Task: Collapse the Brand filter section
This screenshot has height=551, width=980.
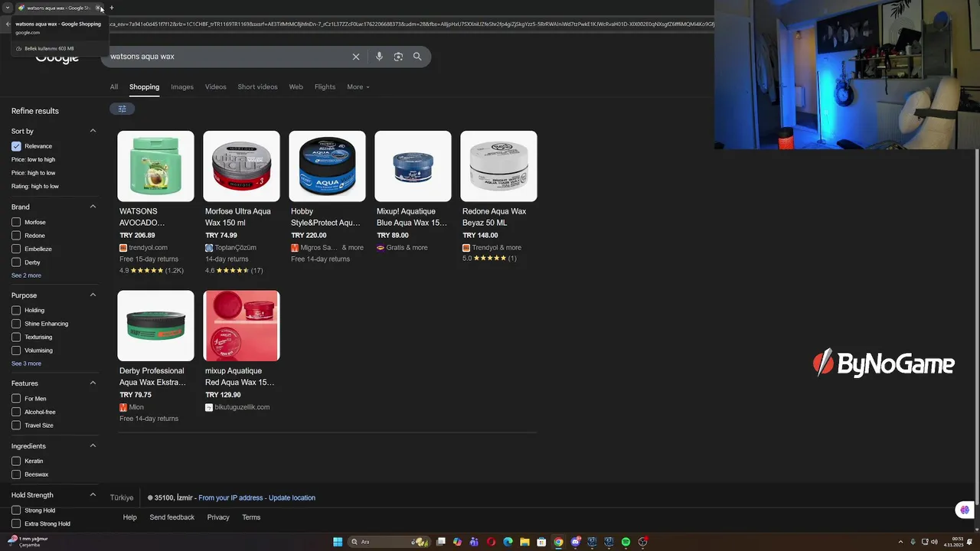Action: (x=93, y=207)
